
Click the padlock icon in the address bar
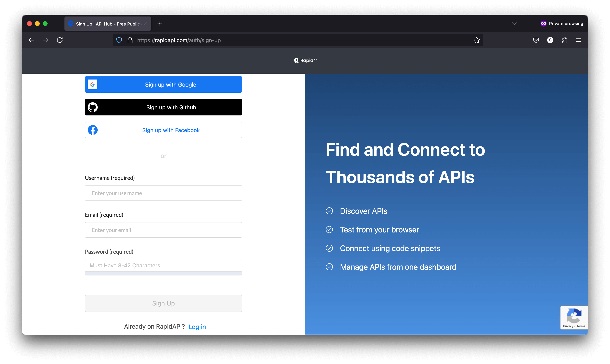(130, 40)
